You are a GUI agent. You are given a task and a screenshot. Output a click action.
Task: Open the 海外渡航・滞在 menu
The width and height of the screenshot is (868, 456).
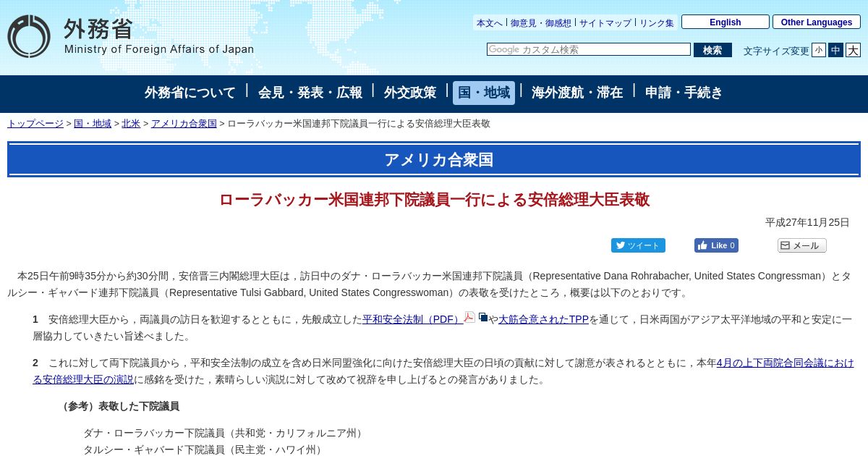pyautogui.click(x=577, y=93)
